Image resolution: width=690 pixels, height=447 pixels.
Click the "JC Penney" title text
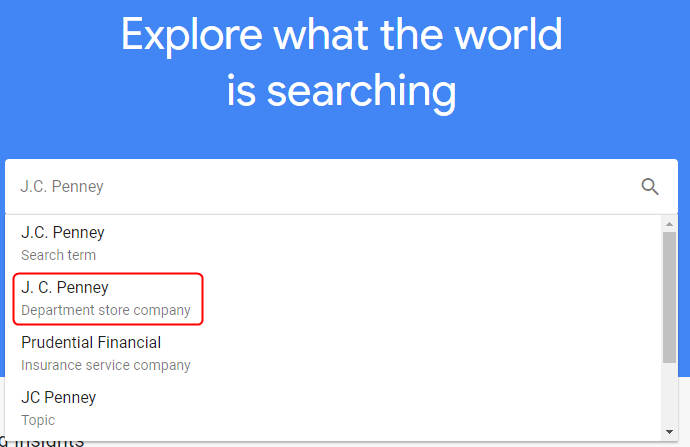click(59, 397)
